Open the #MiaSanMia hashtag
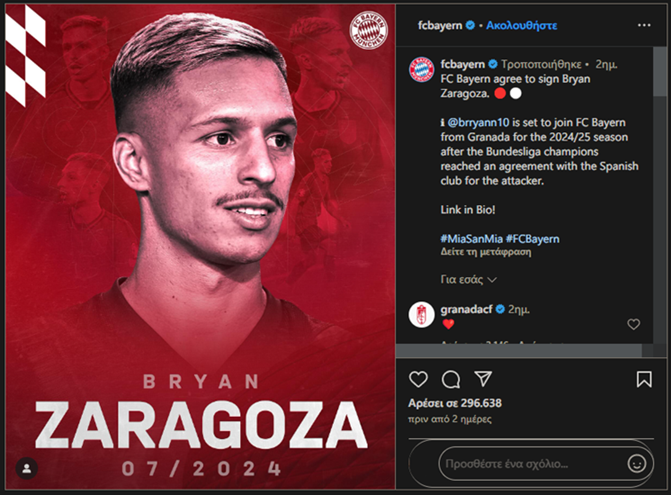Viewport: 671px width, 495px height. [472, 239]
